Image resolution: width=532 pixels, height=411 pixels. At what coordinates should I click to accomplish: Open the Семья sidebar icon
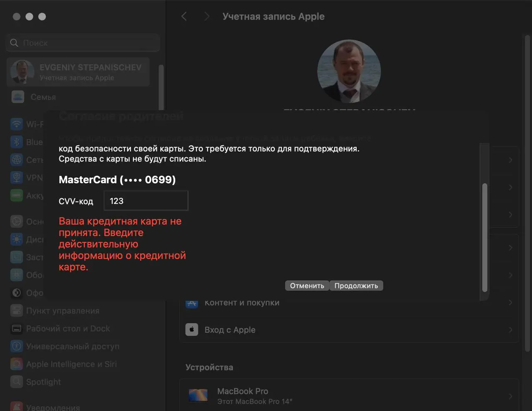coord(17,97)
